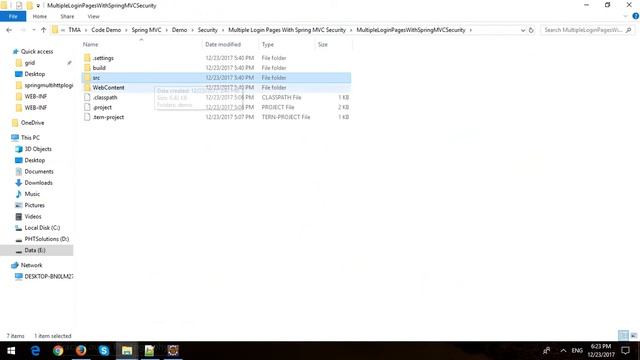
Task: Sort by the Size column header
Action: coord(322,44)
